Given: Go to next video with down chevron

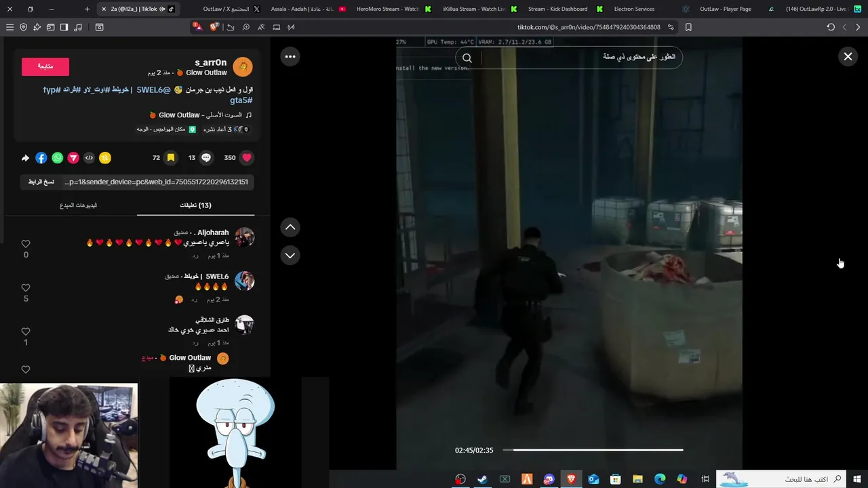Looking at the screenshot, I should coord(290,256).
